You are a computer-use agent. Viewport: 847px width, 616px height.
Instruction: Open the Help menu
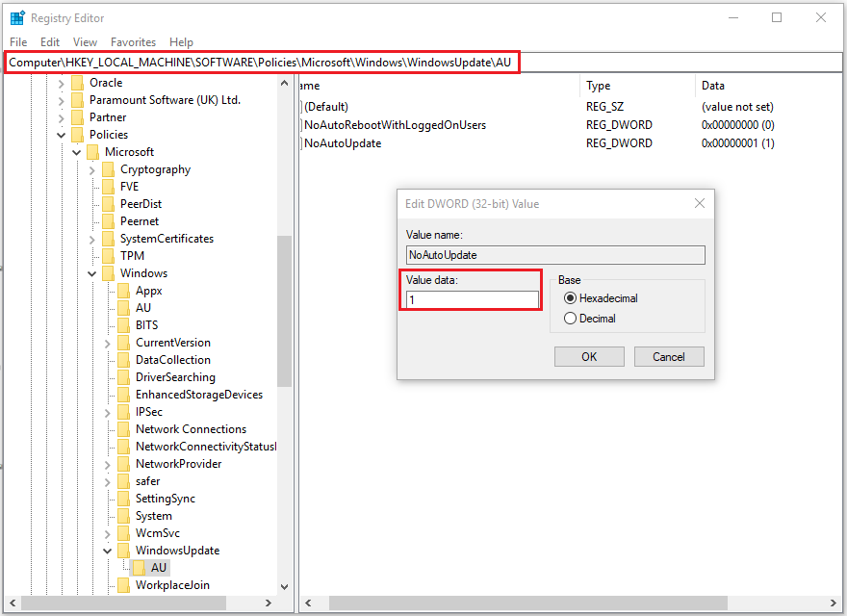(x=181, y=42)
